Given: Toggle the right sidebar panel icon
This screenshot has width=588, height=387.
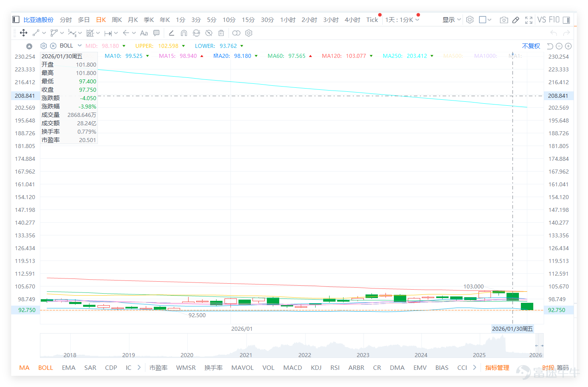Looking at the screenshot, I should pos(566,20).
